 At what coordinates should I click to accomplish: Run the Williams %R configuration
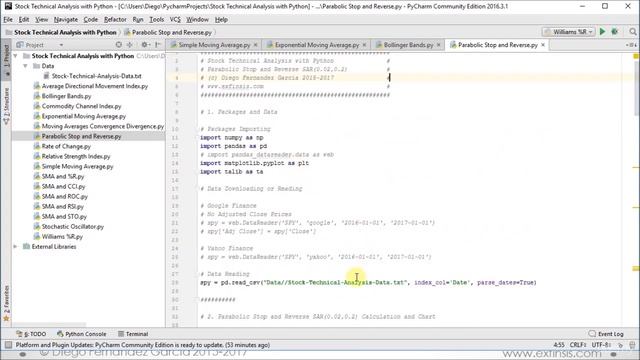[x=602, y=31]
